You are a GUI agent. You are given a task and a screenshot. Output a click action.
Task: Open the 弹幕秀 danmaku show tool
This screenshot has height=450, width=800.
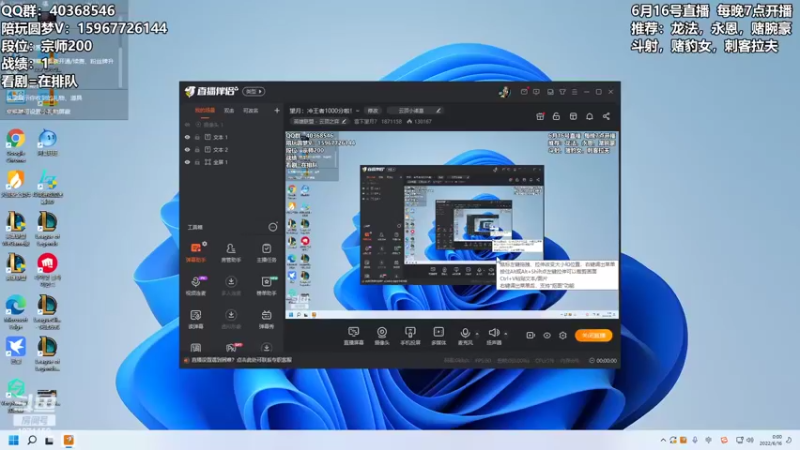coord(266,319)
